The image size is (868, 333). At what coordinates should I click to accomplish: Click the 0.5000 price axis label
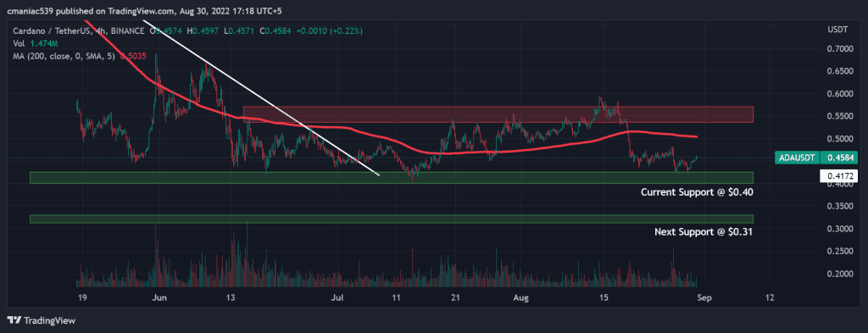click(839, 139)
